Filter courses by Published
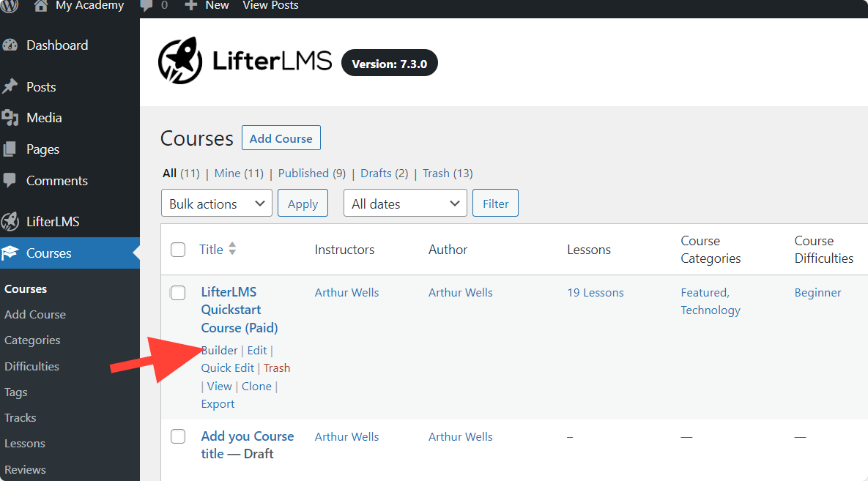868x481 pixels. tap(303, 174)
